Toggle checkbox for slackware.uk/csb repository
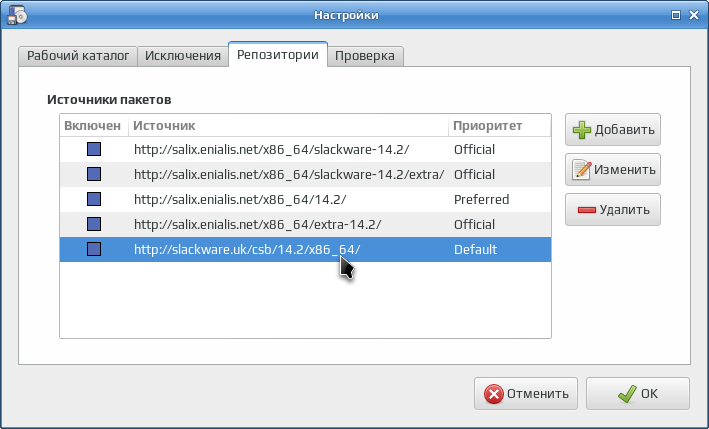This screenshot has width=709, height=429. (x=94, y=249)
